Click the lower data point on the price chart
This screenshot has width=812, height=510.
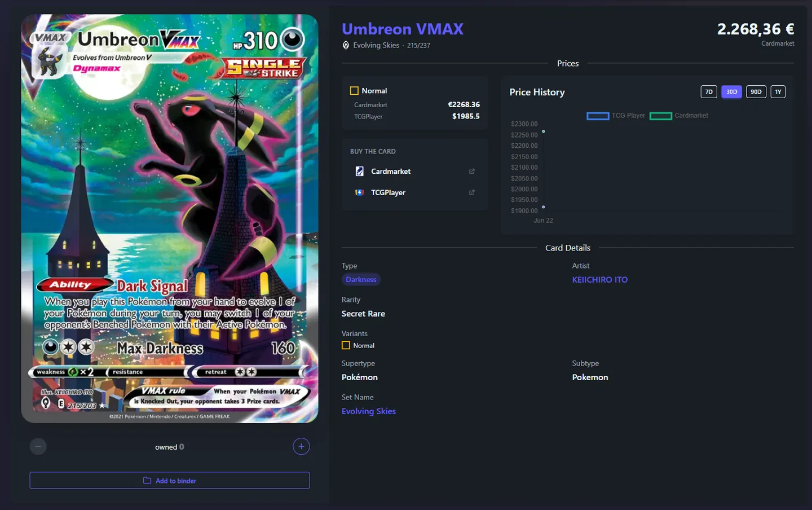[x=543, y=207]
